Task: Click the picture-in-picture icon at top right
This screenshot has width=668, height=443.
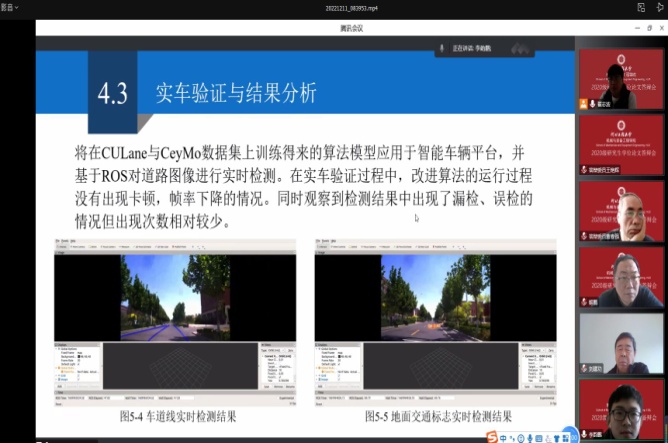Action: pos(640,7)
